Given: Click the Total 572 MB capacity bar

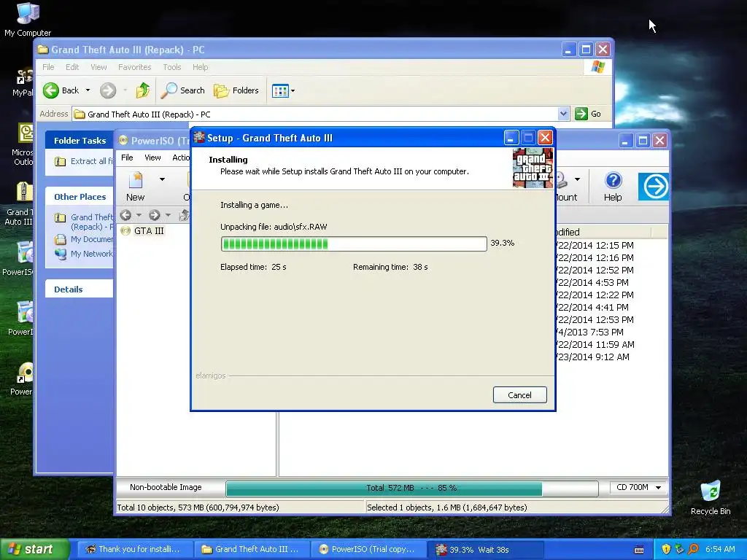Looking at the screenshot, I should (411, 488).
